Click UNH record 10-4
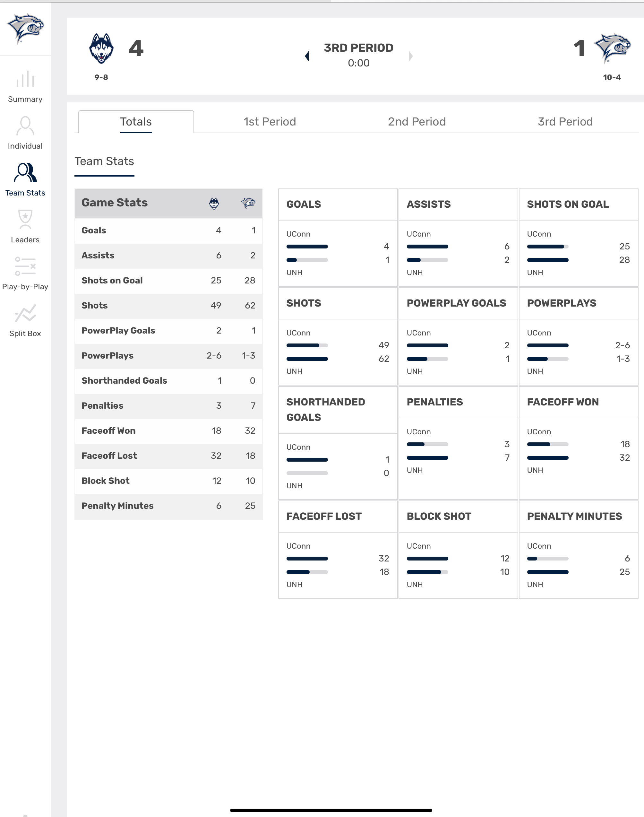644x817 pixels. click(612, 77)
